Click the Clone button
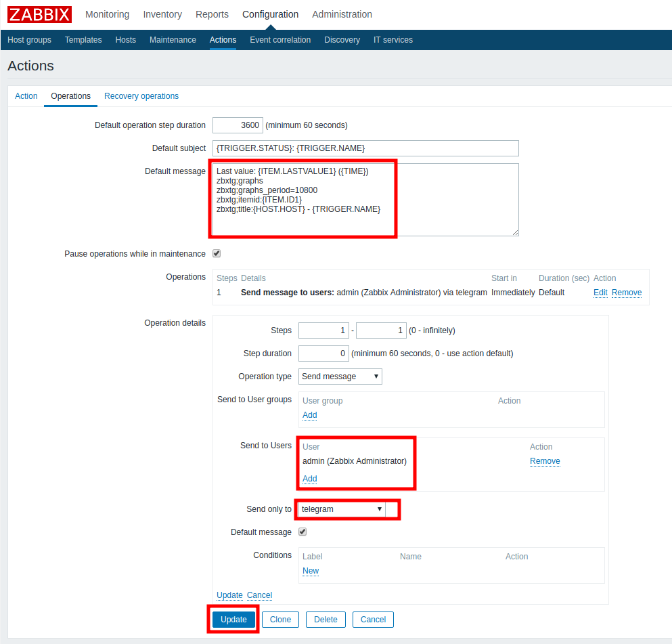 (280, 620)
